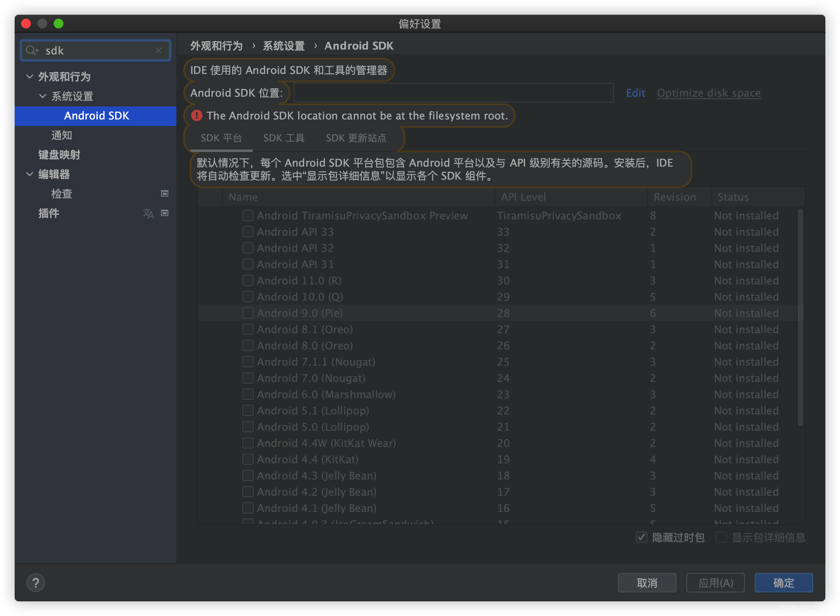Select the Android 5.0 (Lollipop) row name
The width and height of the screenshot is (840, 616).
[x=313, y=427]
